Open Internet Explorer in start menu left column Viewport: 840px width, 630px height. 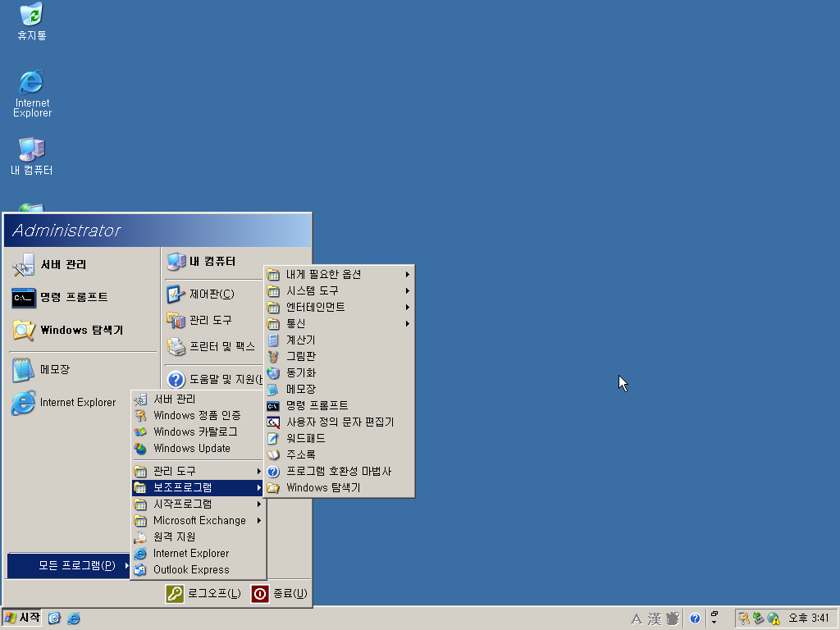point(83,402)
